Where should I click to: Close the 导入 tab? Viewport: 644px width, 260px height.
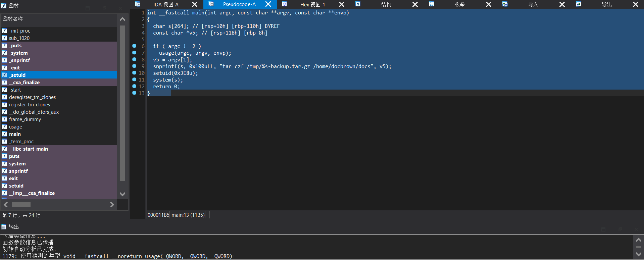562,4
